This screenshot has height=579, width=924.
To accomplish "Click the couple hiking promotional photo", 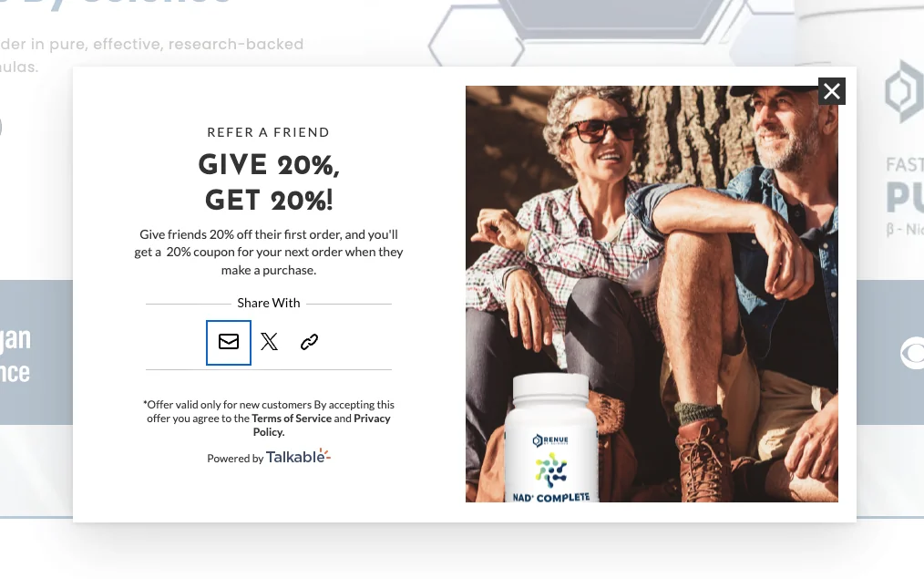I will [x=652, y=294].
